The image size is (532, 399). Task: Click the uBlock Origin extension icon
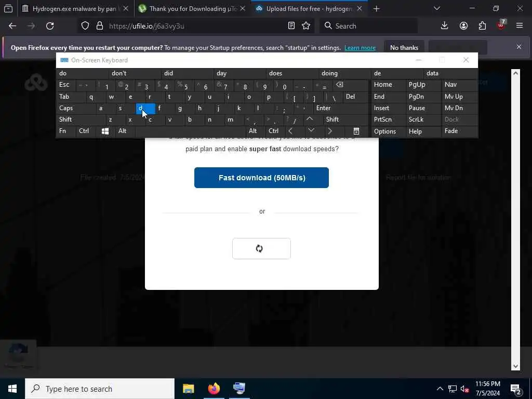[x=501, y=25]
